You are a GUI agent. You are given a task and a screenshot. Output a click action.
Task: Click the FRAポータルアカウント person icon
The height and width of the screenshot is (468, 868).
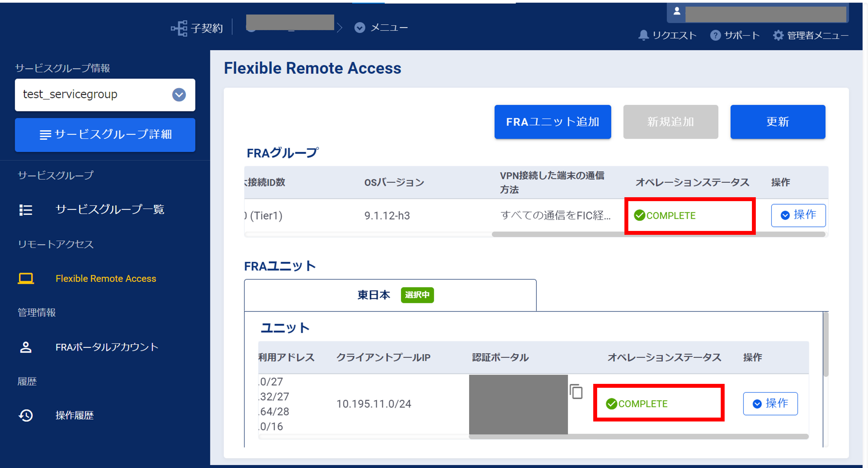[26, 347]
